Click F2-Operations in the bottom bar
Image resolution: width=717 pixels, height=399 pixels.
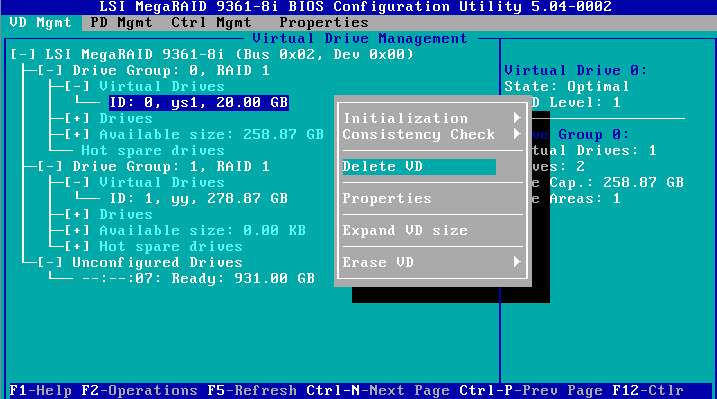point(139,390)
